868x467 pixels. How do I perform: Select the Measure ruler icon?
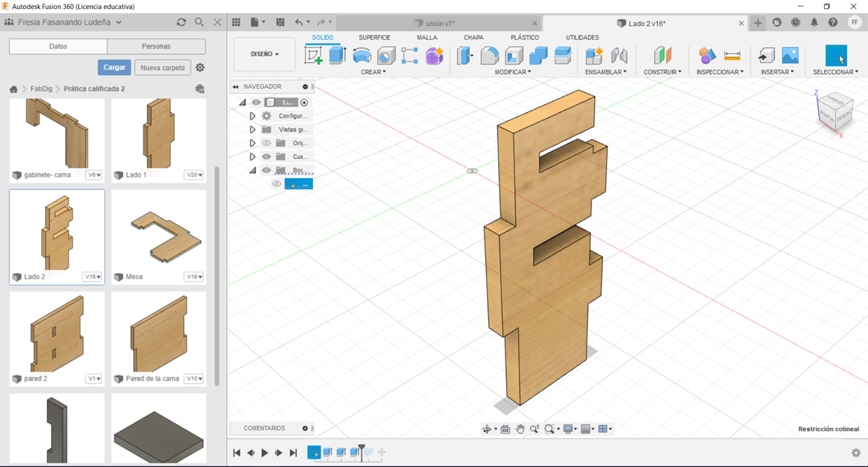pyautogui.click(x=732, y=55)
